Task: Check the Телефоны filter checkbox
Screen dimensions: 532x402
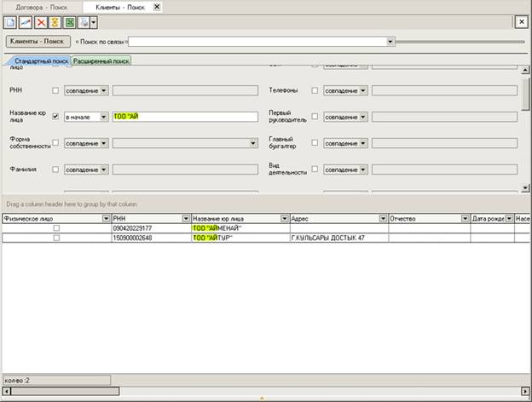Action: coord(315,89)
